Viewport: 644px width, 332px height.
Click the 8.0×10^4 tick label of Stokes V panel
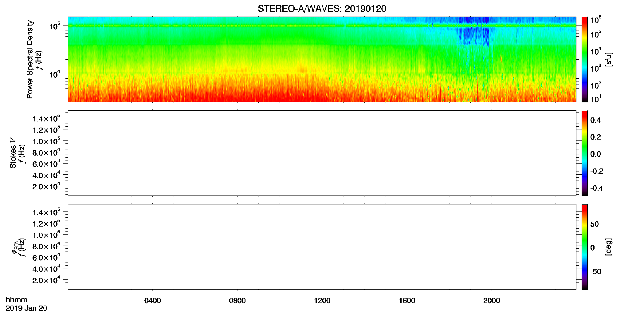coord(46,152)
